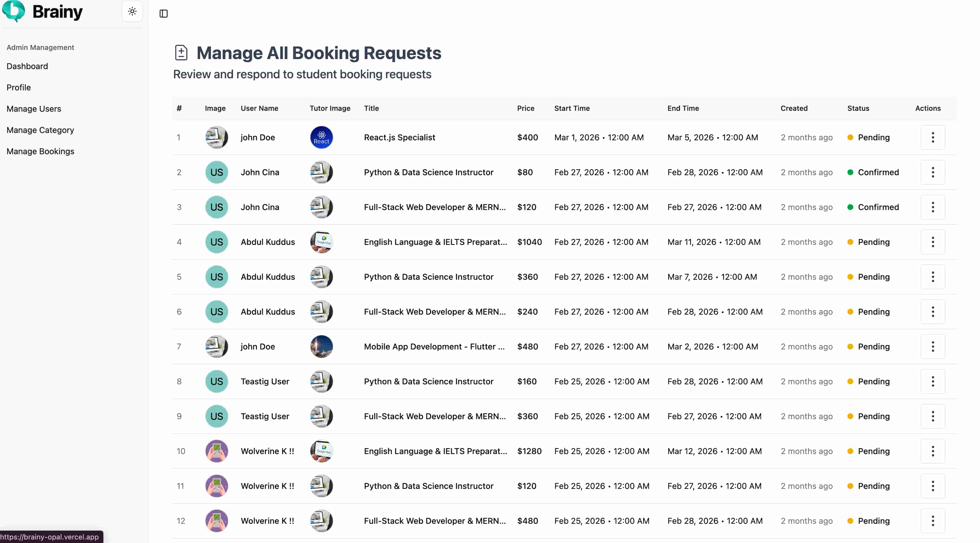980x543 pixels.
Task: Go to the Profile page
Action: [19, 87]
